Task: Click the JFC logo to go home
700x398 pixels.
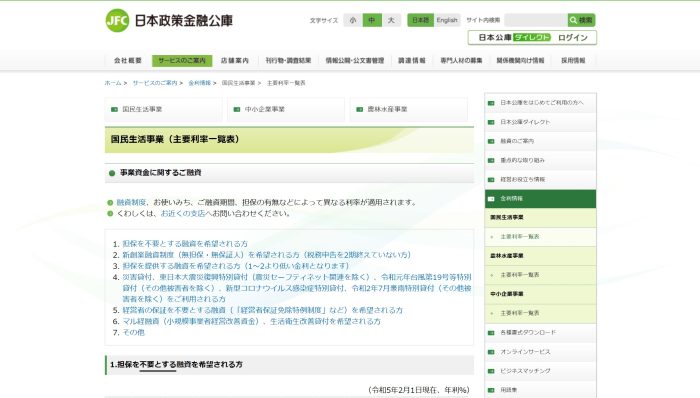Action: pos(169,21)
